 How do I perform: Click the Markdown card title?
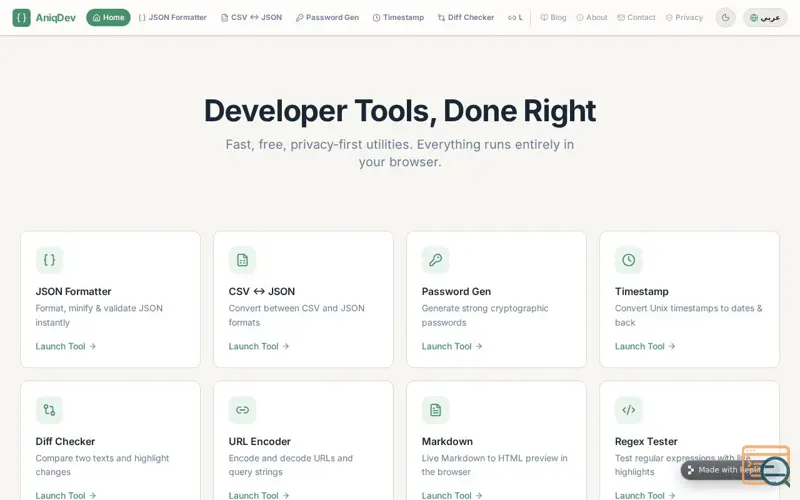pyautogui.click(x=447, y=441)
